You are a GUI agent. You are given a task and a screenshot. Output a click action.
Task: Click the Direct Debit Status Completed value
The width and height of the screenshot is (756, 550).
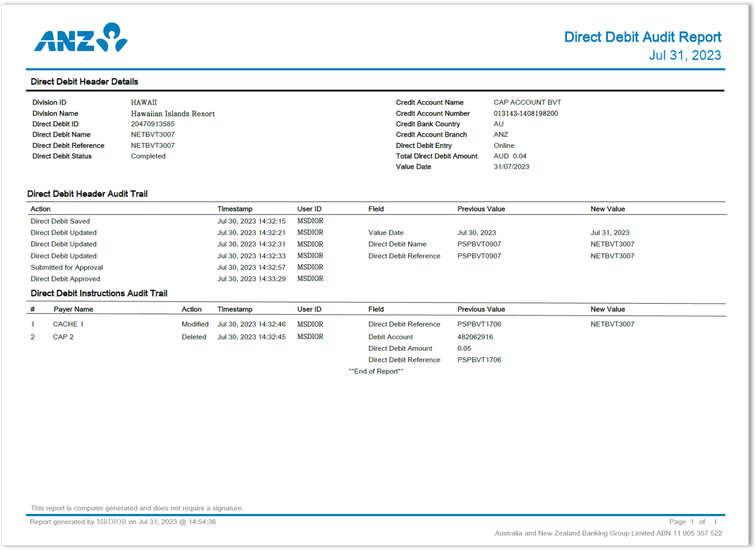click(x=148, y=156)
